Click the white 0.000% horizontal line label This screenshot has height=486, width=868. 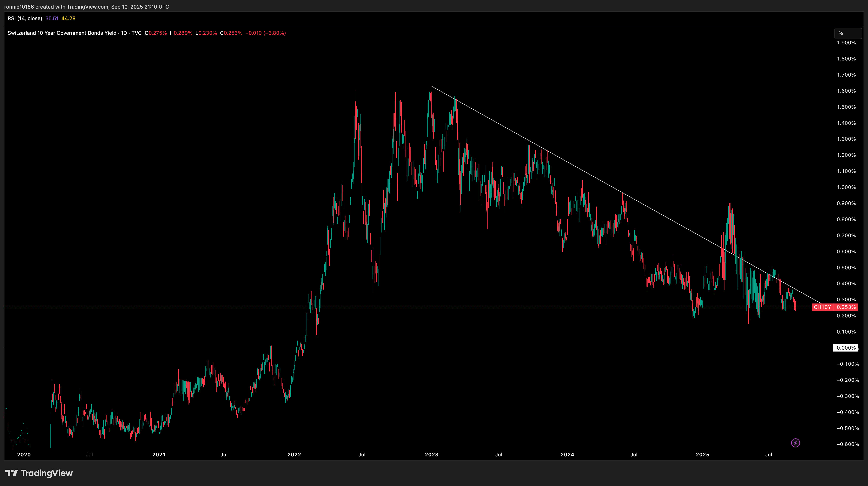coord(846,348)
